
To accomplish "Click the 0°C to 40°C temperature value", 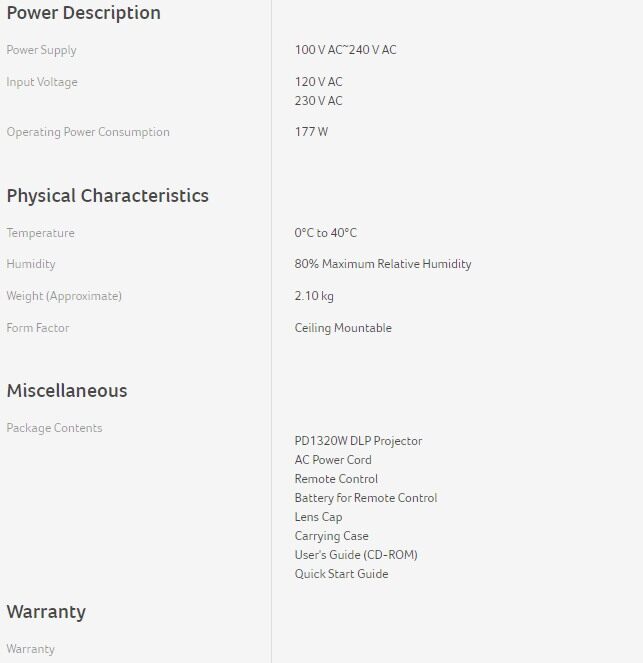I will click(325, 233).
